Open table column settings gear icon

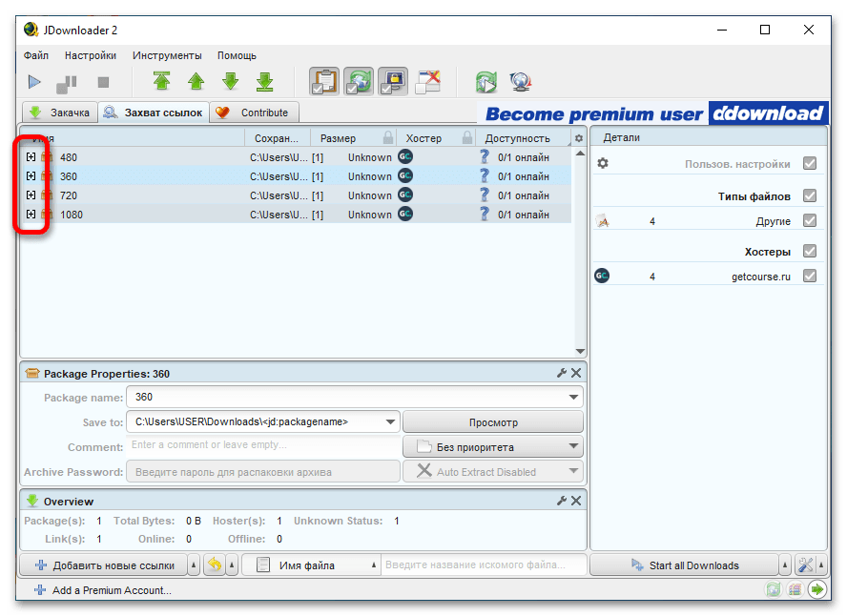579,138
